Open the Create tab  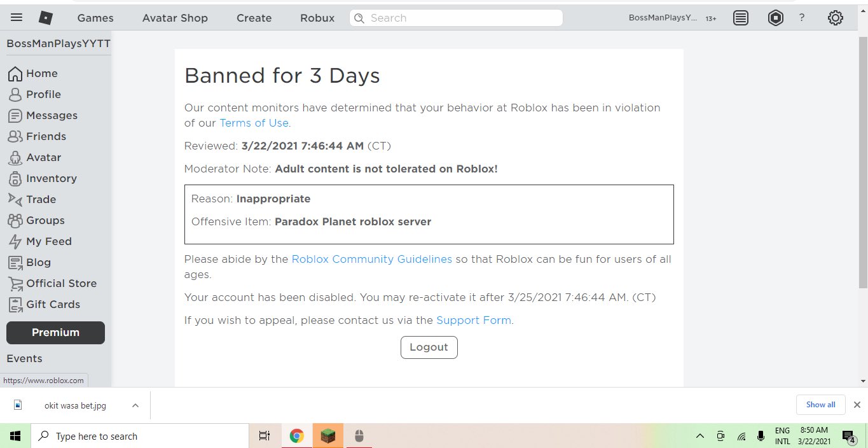254,18
